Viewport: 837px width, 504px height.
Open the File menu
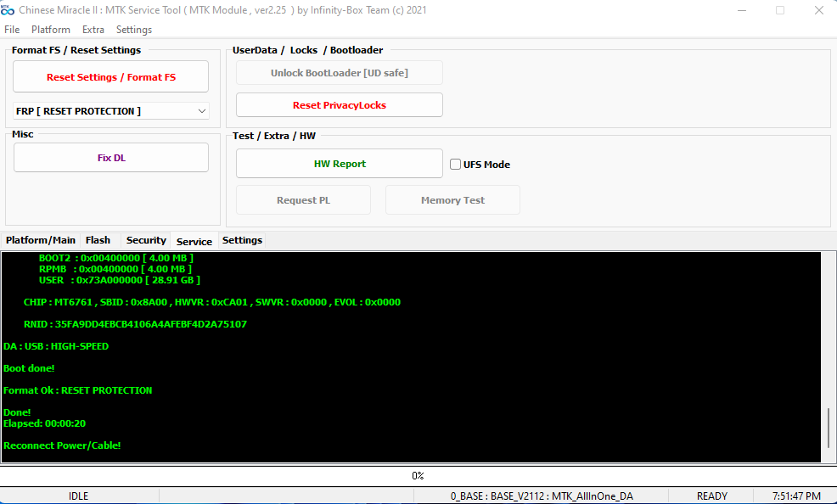point(12,30)
